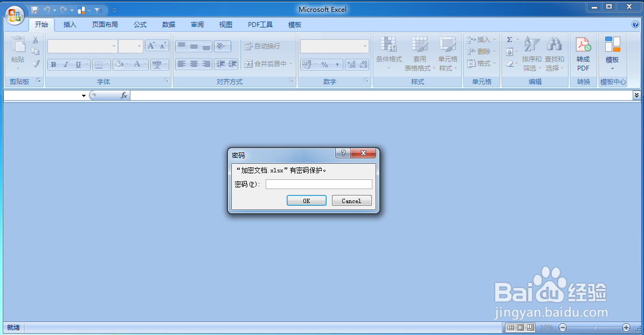Image resolution: width=644 pixels, height=335 pixels.
Task: Select Middle Align icon
Action: (194, 46)
